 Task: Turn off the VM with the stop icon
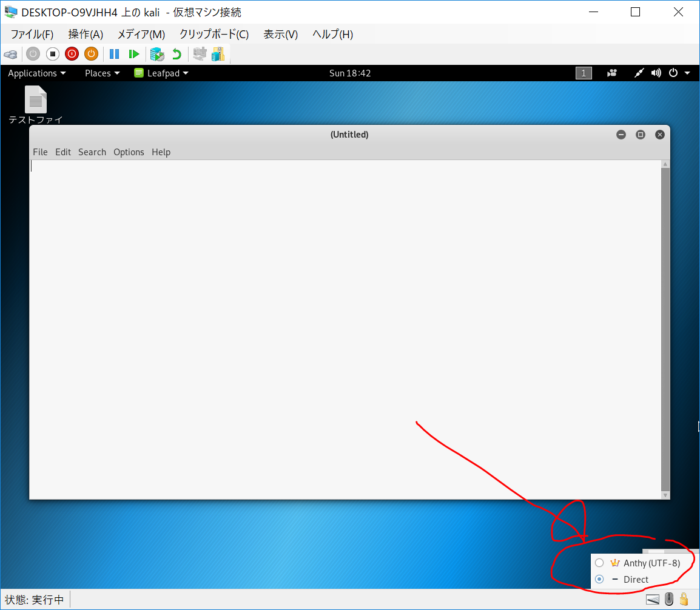(x=53, y=54)
